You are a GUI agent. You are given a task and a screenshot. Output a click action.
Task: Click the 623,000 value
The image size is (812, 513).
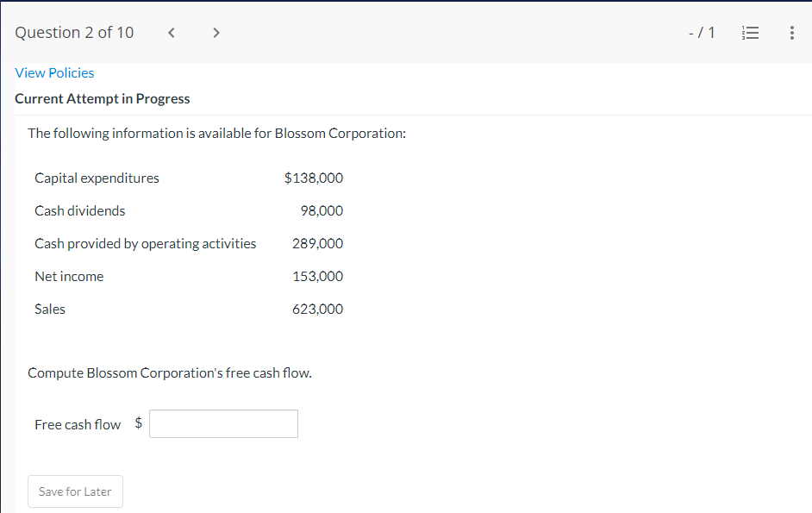(317, 309)
